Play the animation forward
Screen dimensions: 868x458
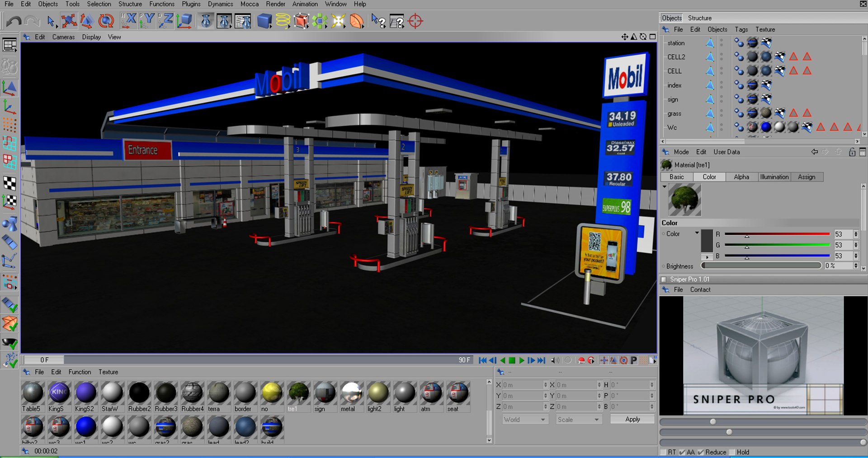[x=522, y=360]
